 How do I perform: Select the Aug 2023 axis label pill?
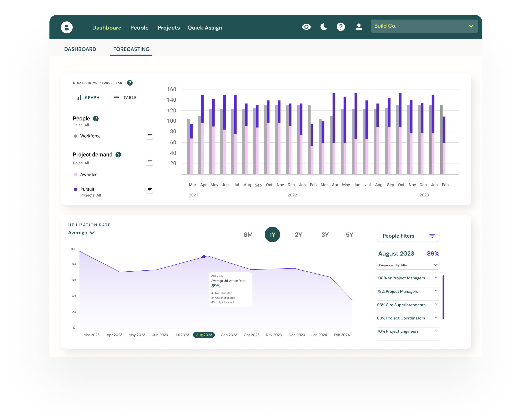(x=204, y=335)
